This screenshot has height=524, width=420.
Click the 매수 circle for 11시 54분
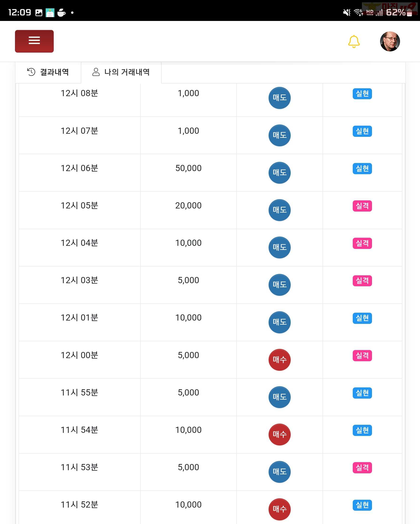280,435
